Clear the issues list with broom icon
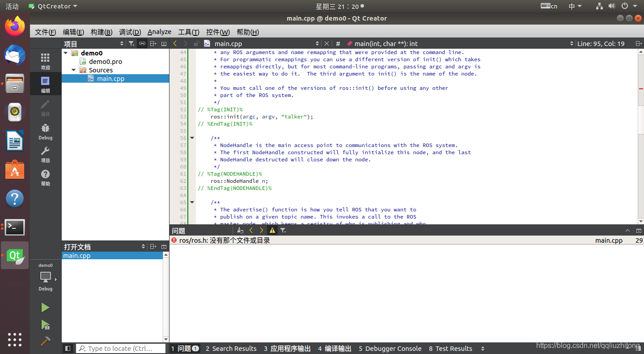The width and height of the screenshot is (644, 354). click(x=240, y=230)
